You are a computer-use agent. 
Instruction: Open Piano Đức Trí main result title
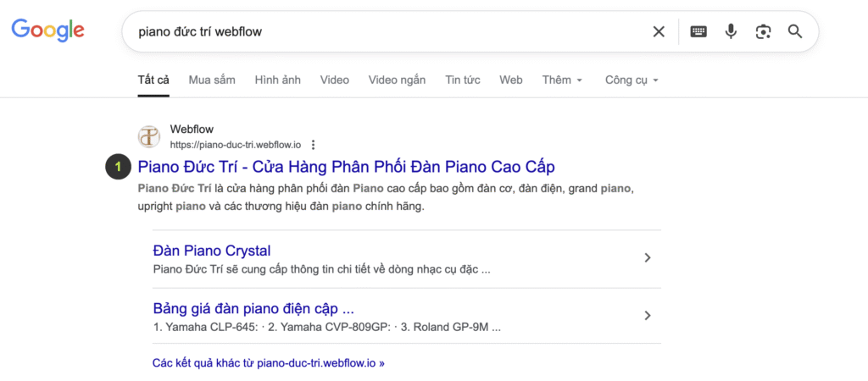click(x=346, y=167)
